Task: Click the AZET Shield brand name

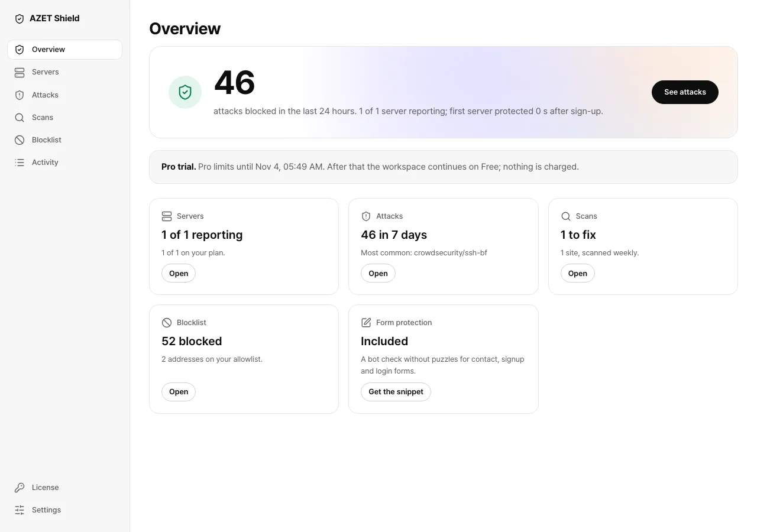Action: [54, 18]
